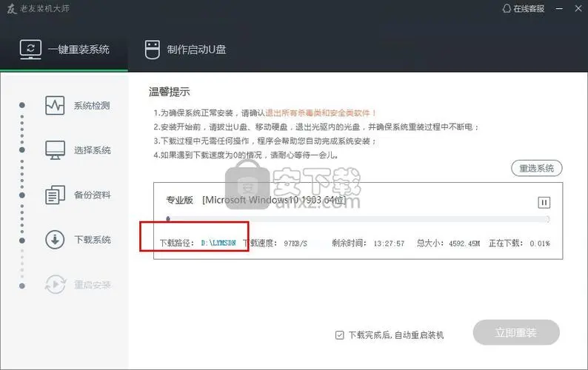Click the 重选系统 button
The width and height of the screenshot is (588, 370).
pyautogui.click(x=537, y=168)
